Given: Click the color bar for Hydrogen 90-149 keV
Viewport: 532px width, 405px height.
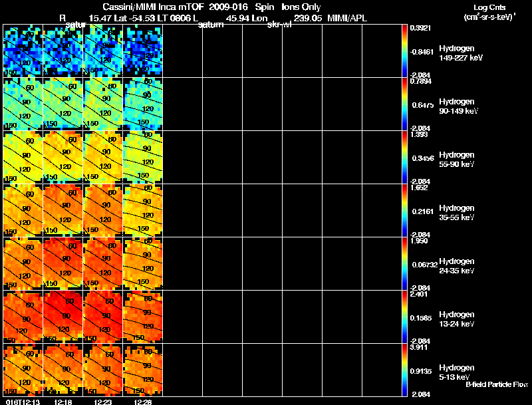Looking at the screenshot, I should [x=404, y=104].
